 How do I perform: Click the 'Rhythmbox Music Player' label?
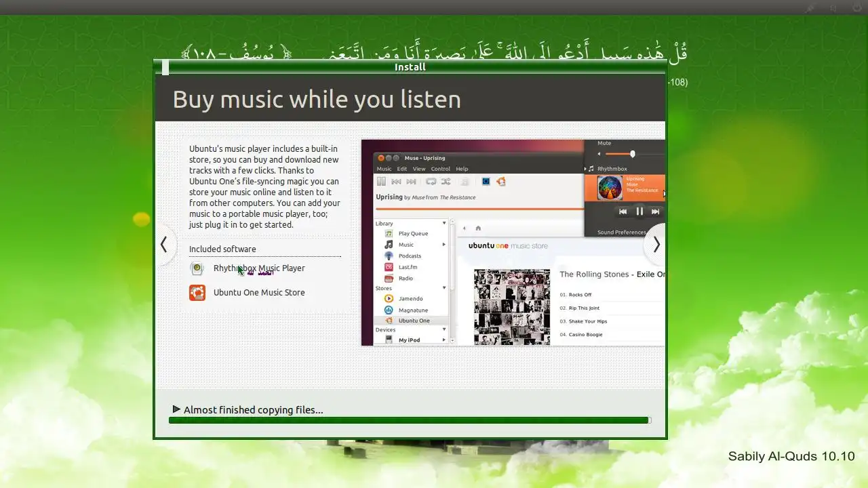(x=259, y=268)
